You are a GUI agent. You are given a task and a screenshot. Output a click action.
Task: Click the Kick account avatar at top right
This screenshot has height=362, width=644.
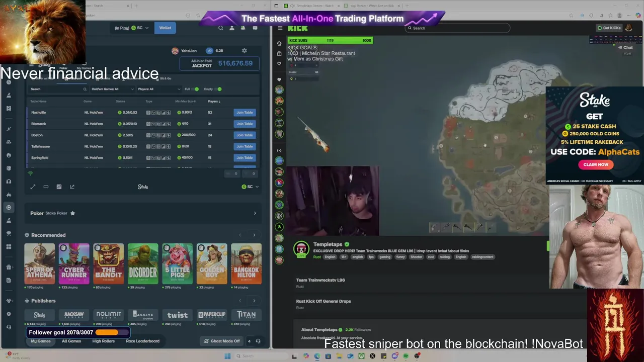(628, 28)
